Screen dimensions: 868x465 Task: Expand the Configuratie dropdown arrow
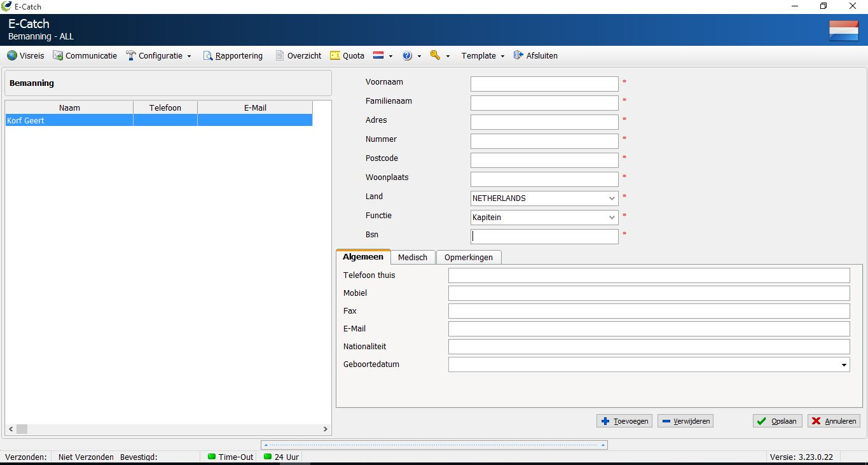[189, 57]
